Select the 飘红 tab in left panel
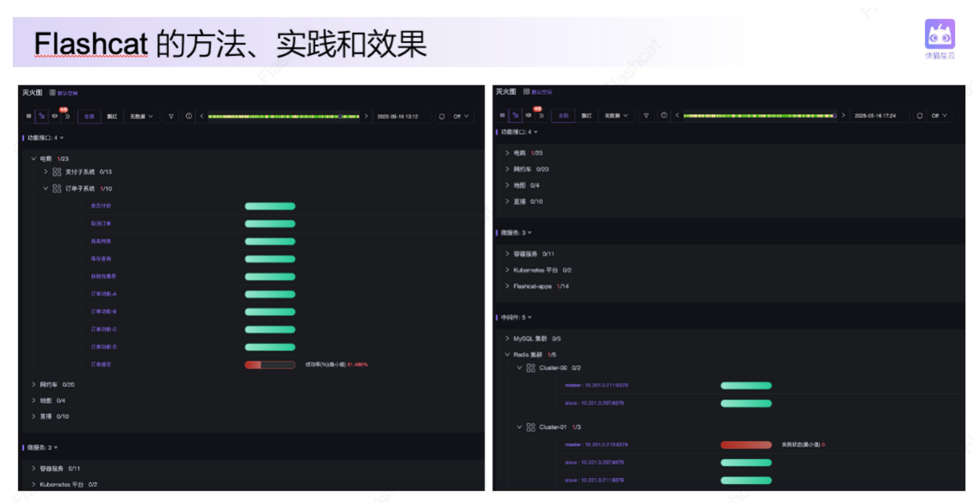Image resolution: width=980 pixels, height=503 pixels. 112,116
